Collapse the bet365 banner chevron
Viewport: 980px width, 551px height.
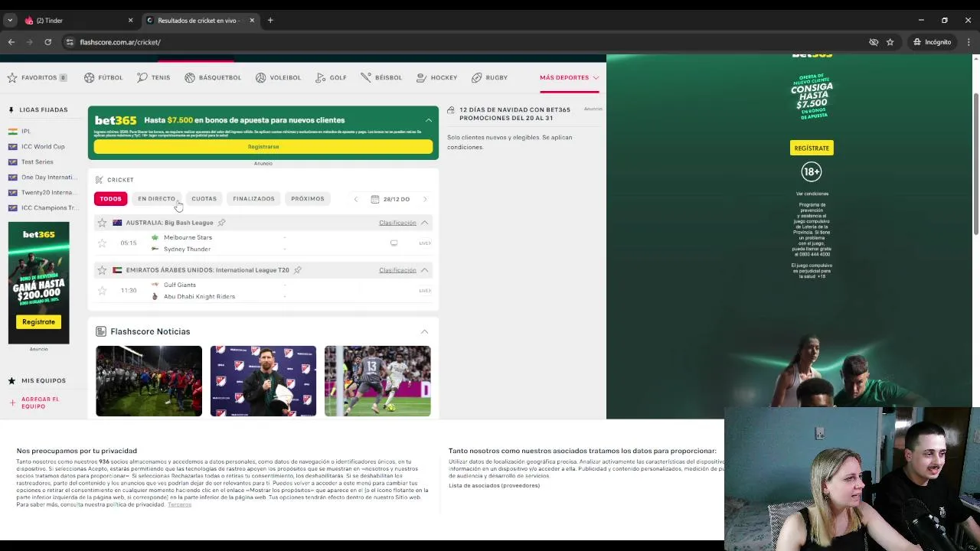click(429, 120)
